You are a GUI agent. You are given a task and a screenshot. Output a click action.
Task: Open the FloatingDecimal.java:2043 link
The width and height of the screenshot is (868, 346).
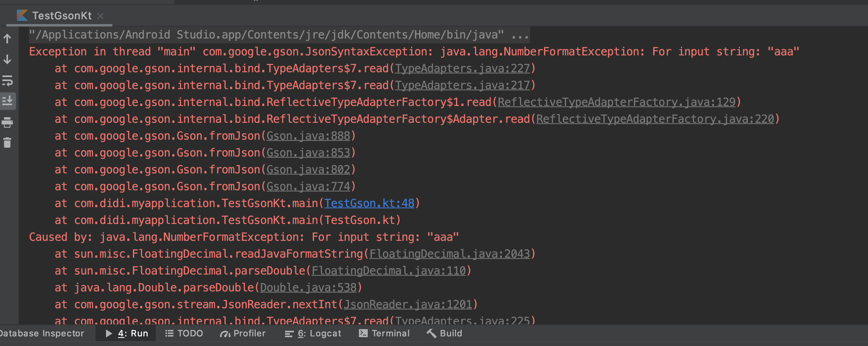[450, 254]
